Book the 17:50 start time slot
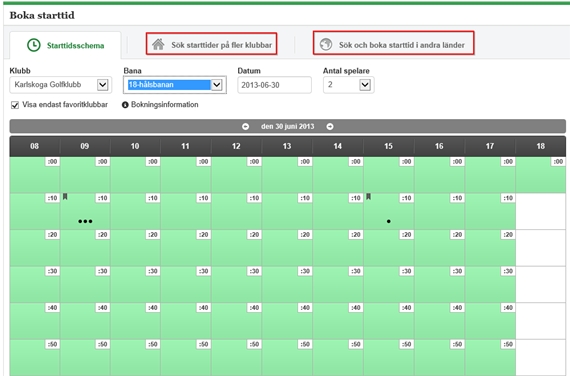 click(x=490, y=357)
